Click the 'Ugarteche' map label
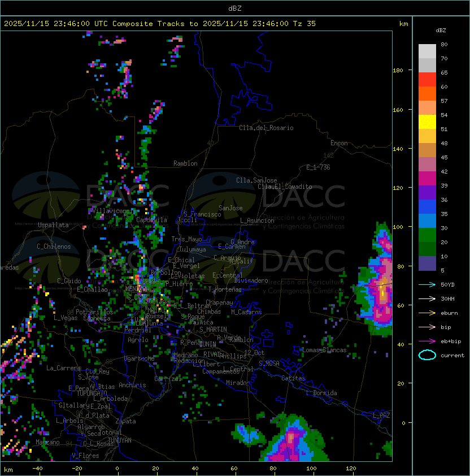470x476 pixels. coord(140,358)
